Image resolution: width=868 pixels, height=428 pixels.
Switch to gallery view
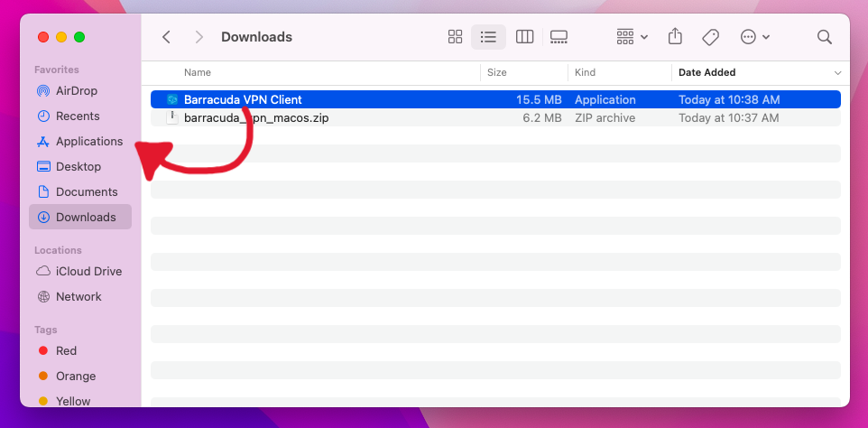tap(559, 37)
